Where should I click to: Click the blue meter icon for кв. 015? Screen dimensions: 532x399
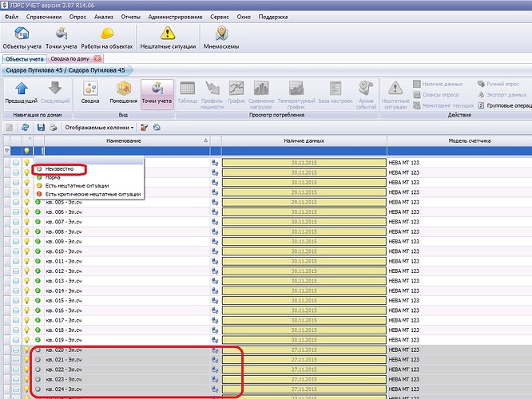[215, 300]
